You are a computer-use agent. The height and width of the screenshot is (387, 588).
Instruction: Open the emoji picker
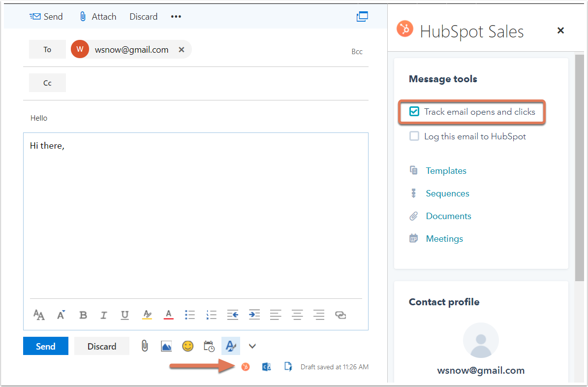pos(188,346)
